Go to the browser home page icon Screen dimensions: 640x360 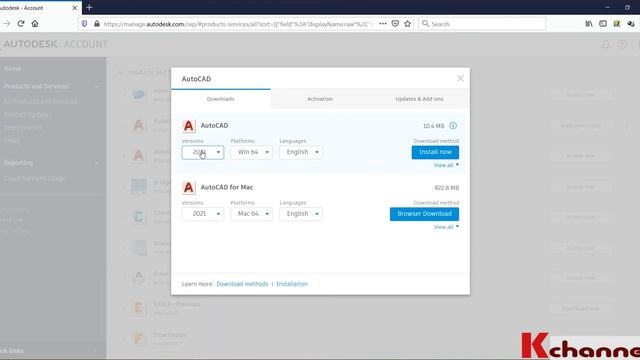pyautogui.click(x=35, y=24)
